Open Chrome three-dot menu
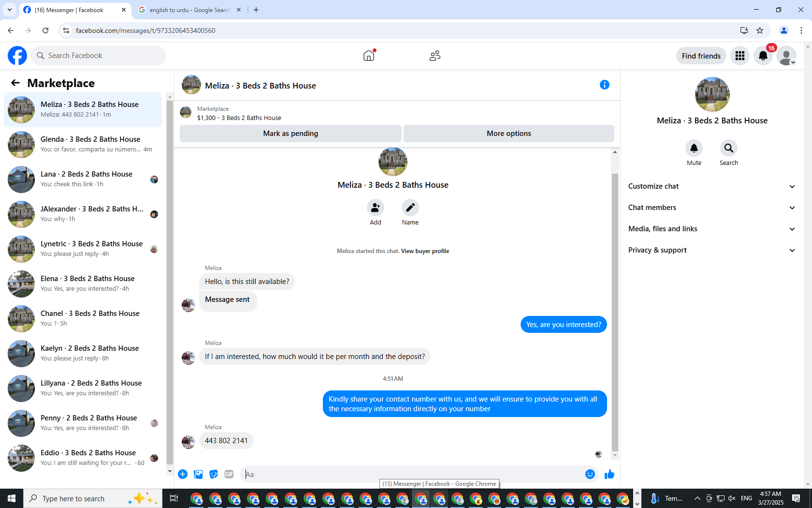The width and height of the screenshot is (812, 508). pyautogui.click(x=801, y=30)
